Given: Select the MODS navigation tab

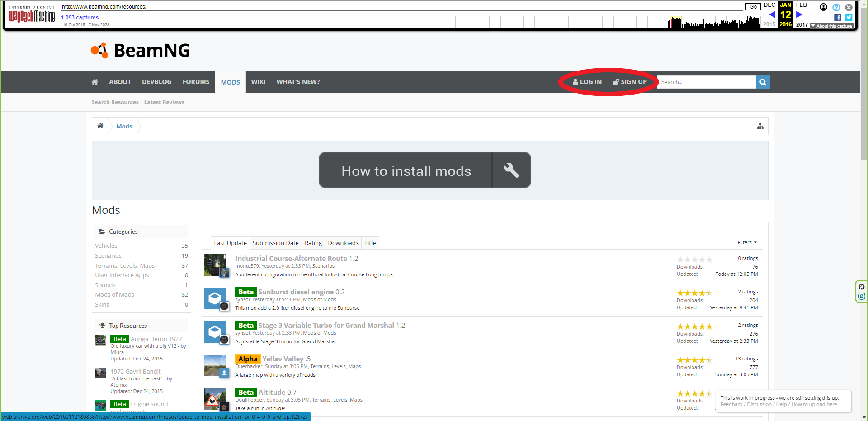Looking at the screenshot, I should 231,82.
